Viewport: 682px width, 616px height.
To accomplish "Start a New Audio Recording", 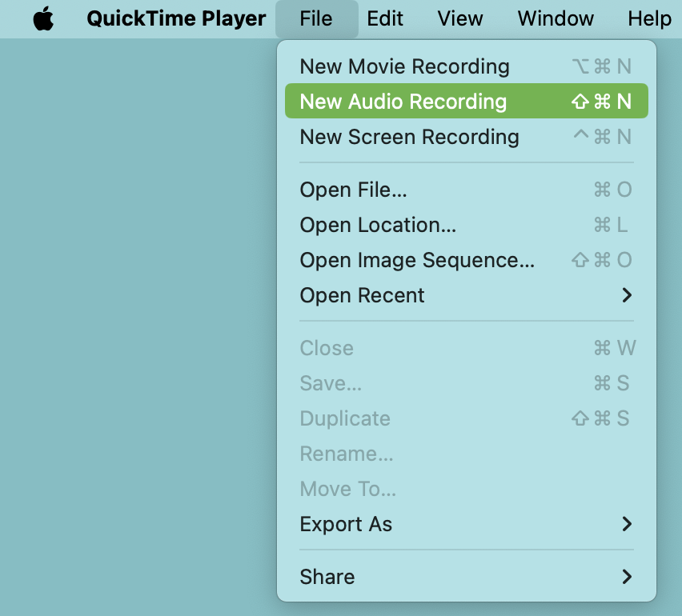I will 466,101.
